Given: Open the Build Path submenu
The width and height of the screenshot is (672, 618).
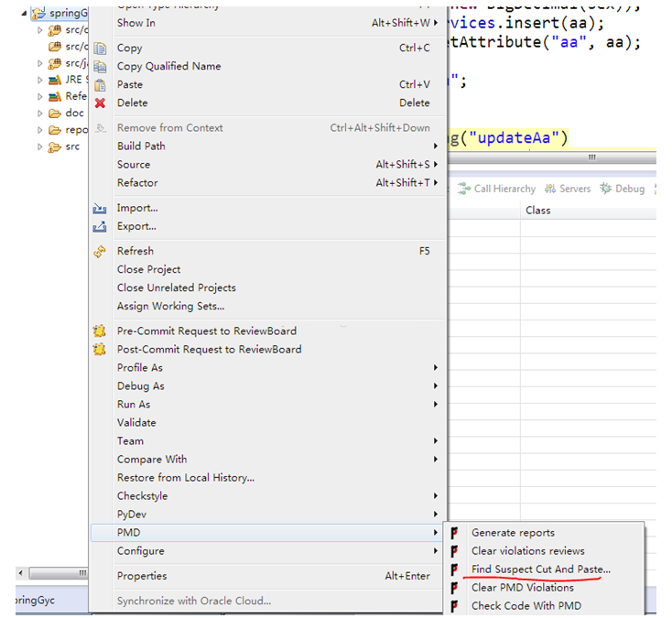Looking at the screenshot, I should 267,146.
